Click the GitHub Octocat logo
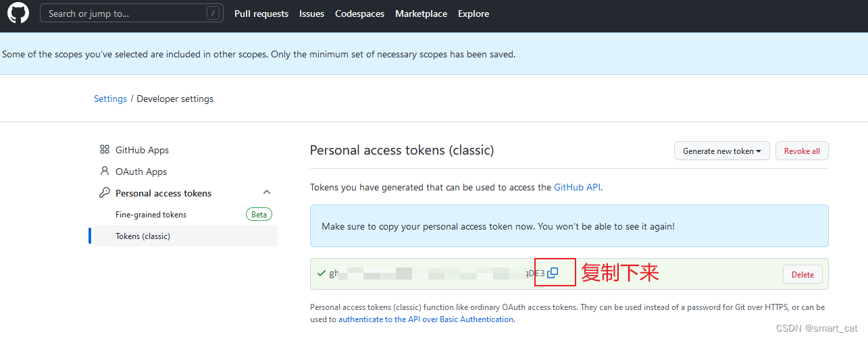This screenshot has height=339, width=868. 18,13
